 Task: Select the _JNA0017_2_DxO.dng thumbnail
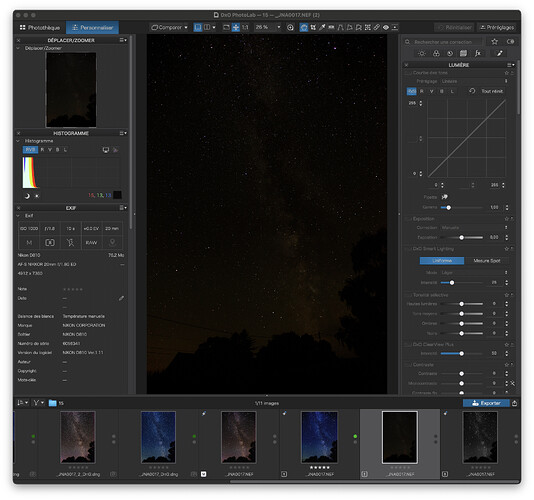pyautogui.click(x=78, y=437)
